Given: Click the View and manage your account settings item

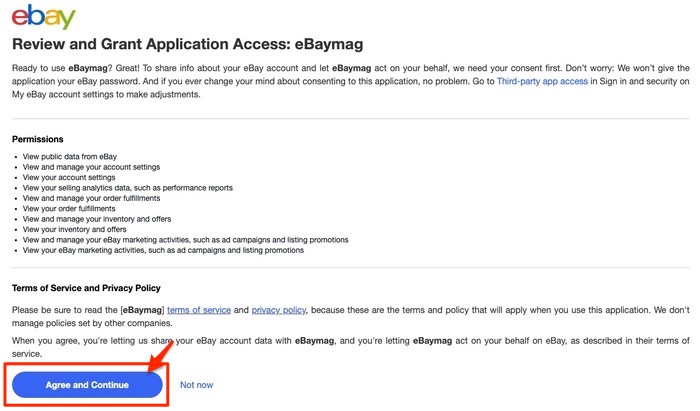Looking at the screenshot, I should click(x=91, y=167).
